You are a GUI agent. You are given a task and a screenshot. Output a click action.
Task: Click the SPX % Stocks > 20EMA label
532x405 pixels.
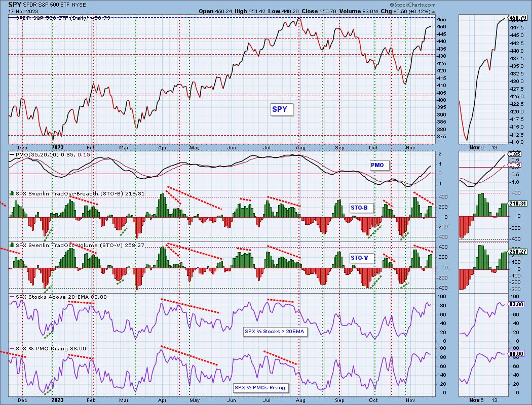tap(275, 332)
